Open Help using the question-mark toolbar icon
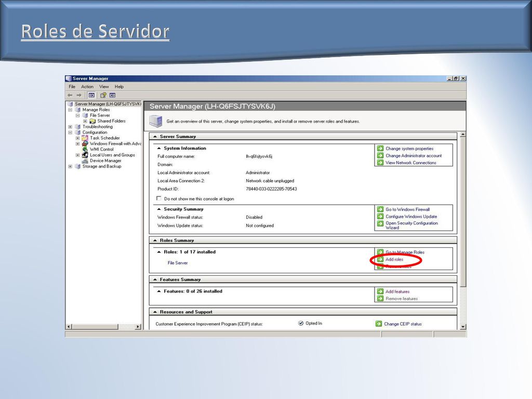 (x=103, y=96)
